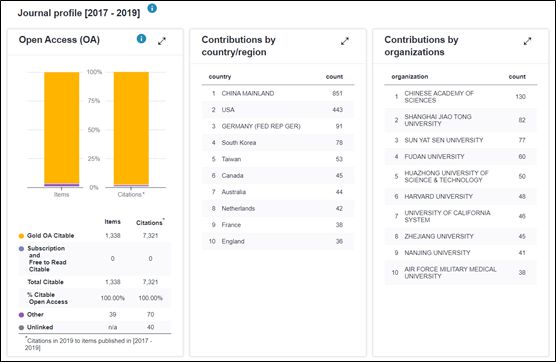The image size is (556, 362).
Task: Click footnote about Citations in 2019
Action: point(89,344)
